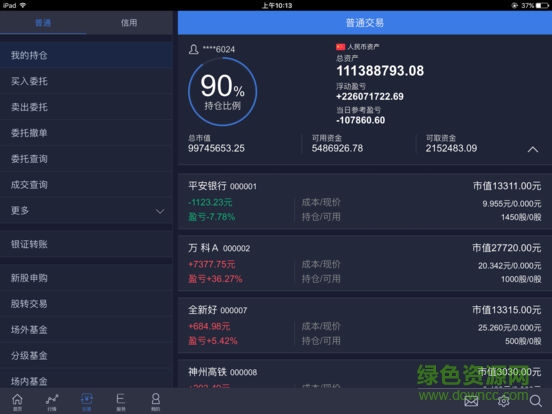Click the 90% 持仓比例 circular gauge
Image resolution: width=552 pixels, height=414 pixels.
click(222, 92)
